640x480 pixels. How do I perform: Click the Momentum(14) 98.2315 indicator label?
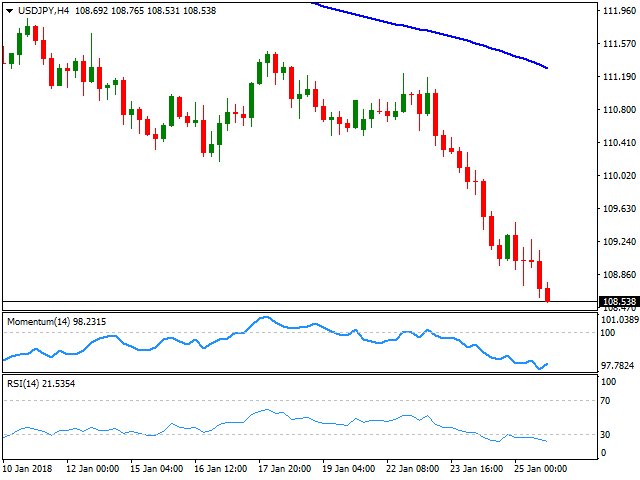pyautogui.click(x=56, y=322)
